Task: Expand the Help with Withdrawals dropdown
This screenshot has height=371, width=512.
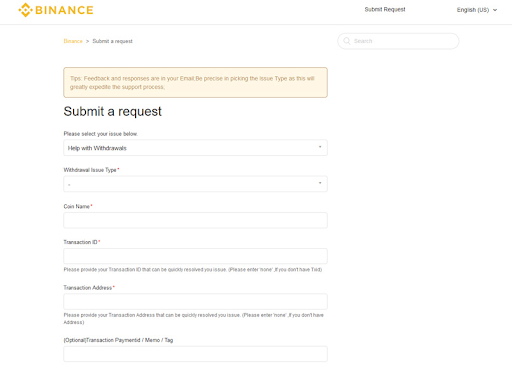Action: (195, 148)
